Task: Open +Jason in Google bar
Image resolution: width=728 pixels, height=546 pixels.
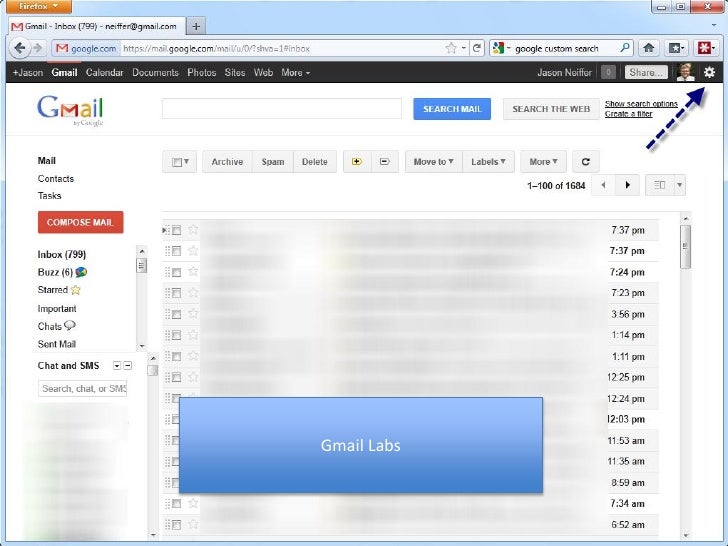Action: (x=28, y=72)
